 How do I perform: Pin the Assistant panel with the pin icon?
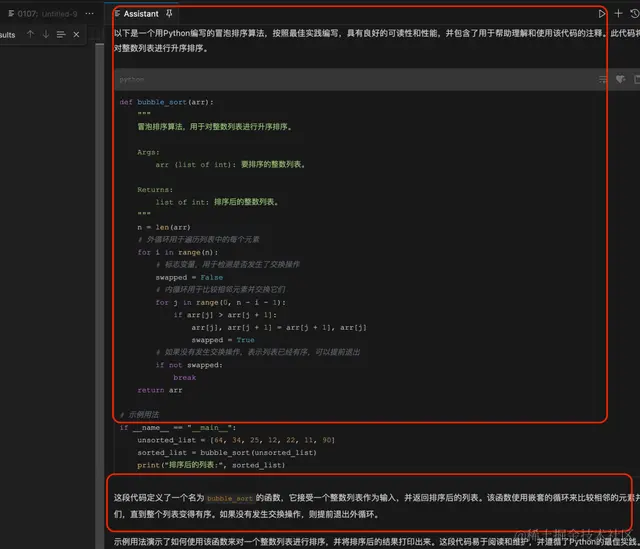(169, 14)
